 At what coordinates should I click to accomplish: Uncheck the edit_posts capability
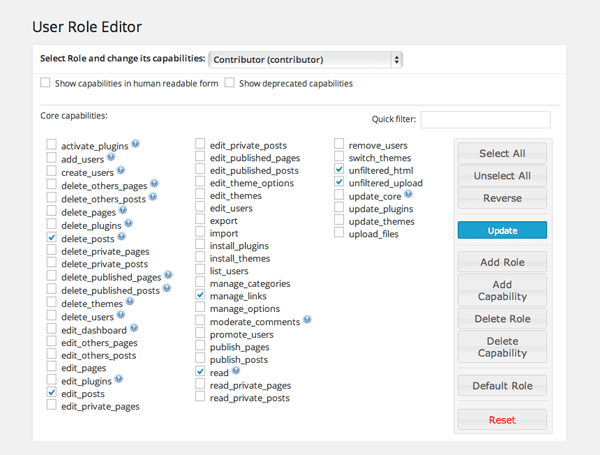[52, 392]
